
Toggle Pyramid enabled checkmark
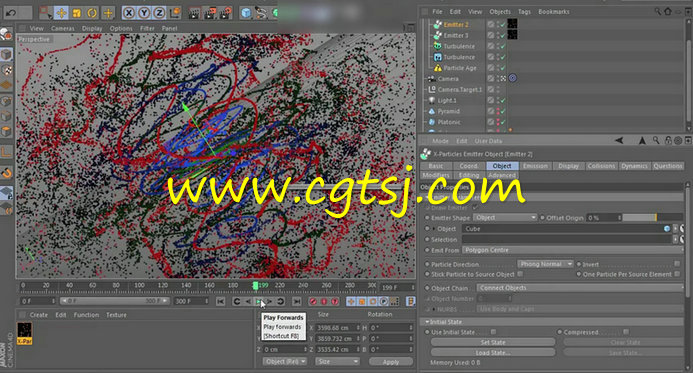click(x=503, y=111)
